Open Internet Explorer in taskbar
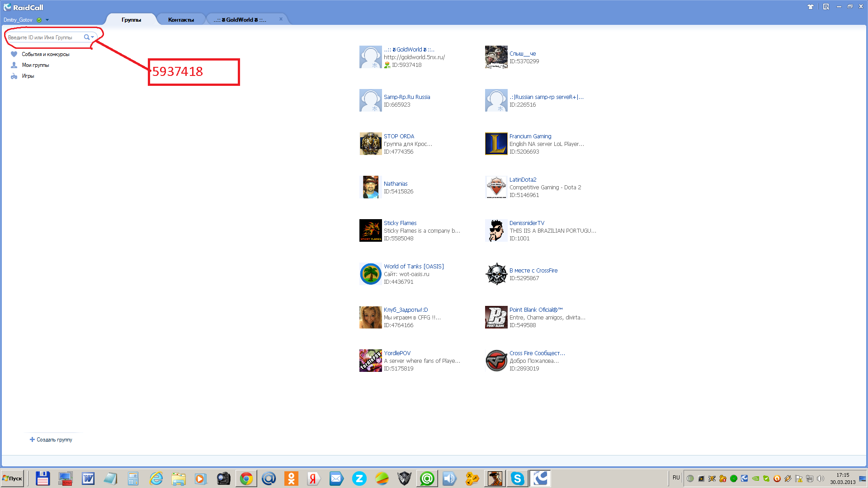Image resolution: width=868 pixels, height=488 pixels. click(x=156, y=479)
